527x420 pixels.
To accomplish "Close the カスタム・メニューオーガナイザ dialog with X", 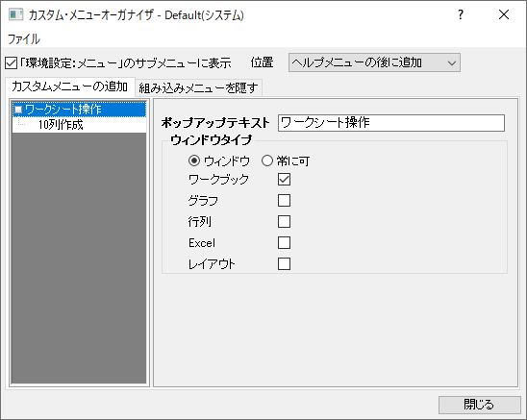I will 504,14.
